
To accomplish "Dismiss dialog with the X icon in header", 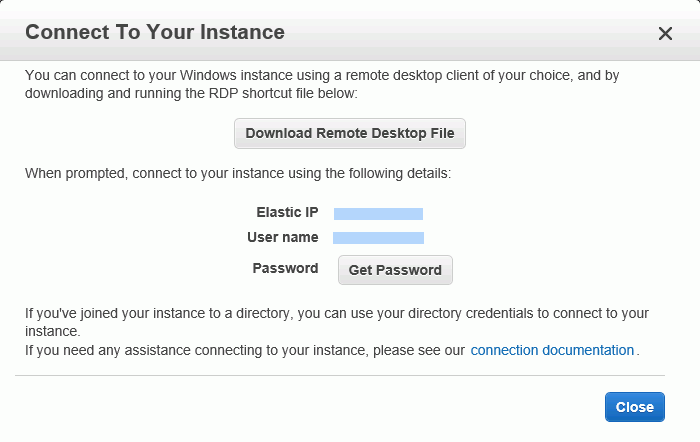I will [665, 33].
